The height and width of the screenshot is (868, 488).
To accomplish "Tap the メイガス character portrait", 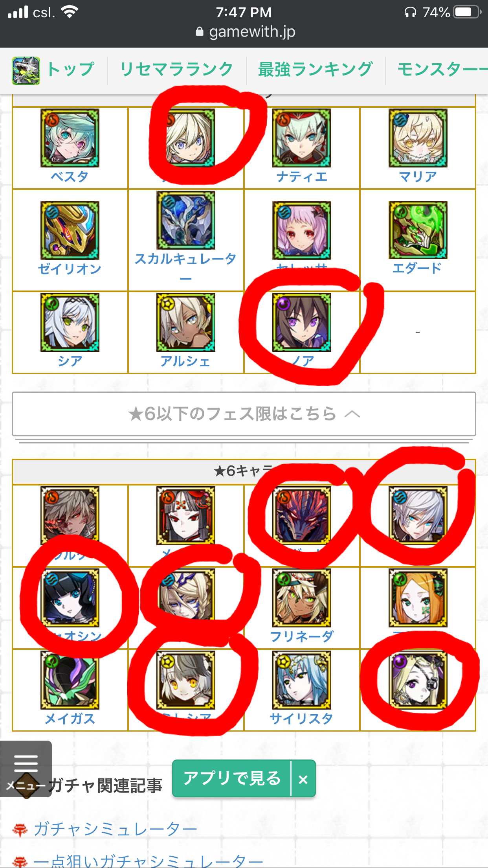I will [70, 680].
